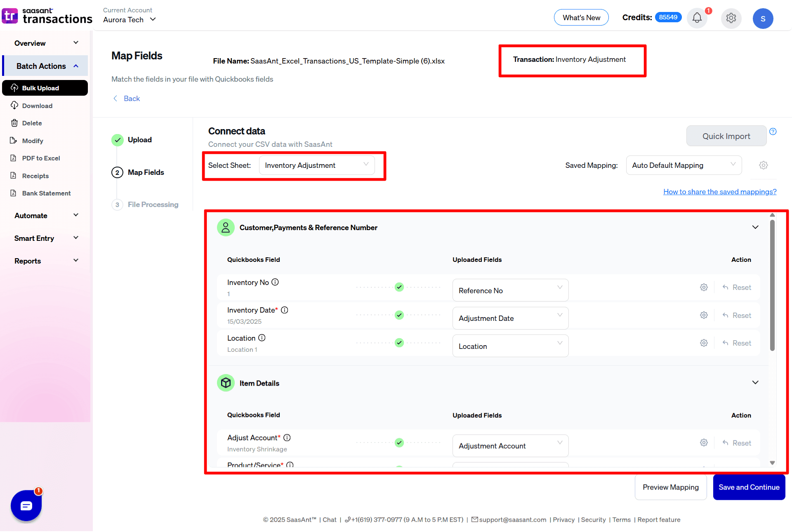The height and width of the screenshot is (532, 792).
Task: Click the Customer section person icon
Action: tap(226, 228)
